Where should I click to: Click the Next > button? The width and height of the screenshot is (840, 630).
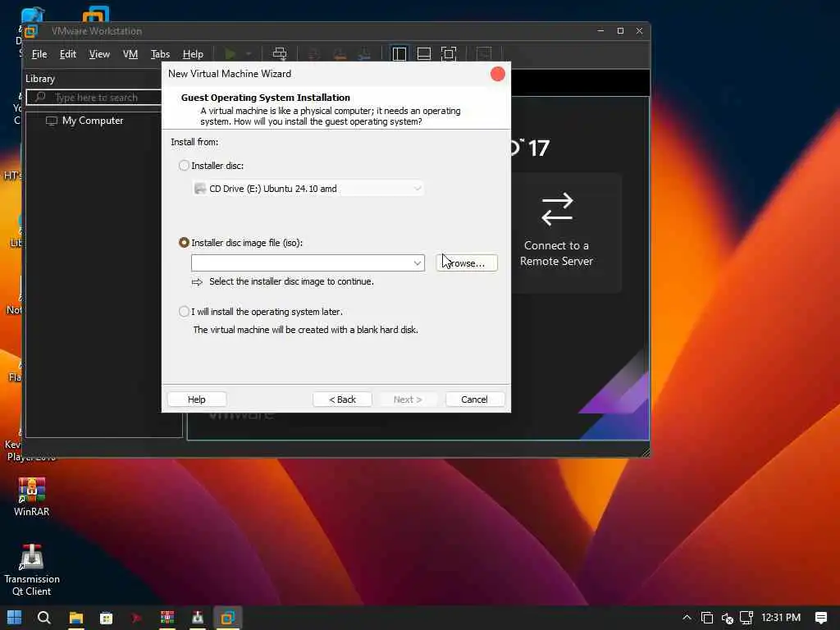[408, 399]
